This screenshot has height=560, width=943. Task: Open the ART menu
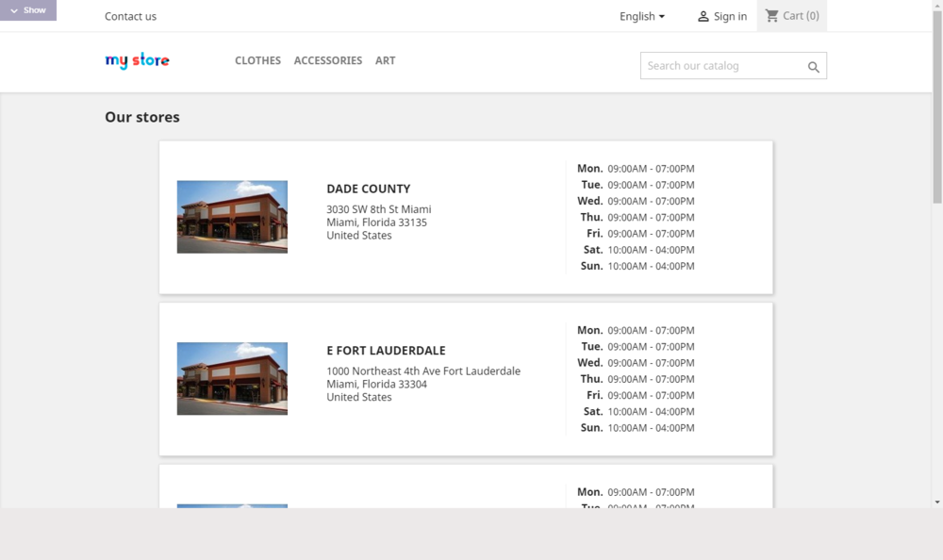click(385, 60)
